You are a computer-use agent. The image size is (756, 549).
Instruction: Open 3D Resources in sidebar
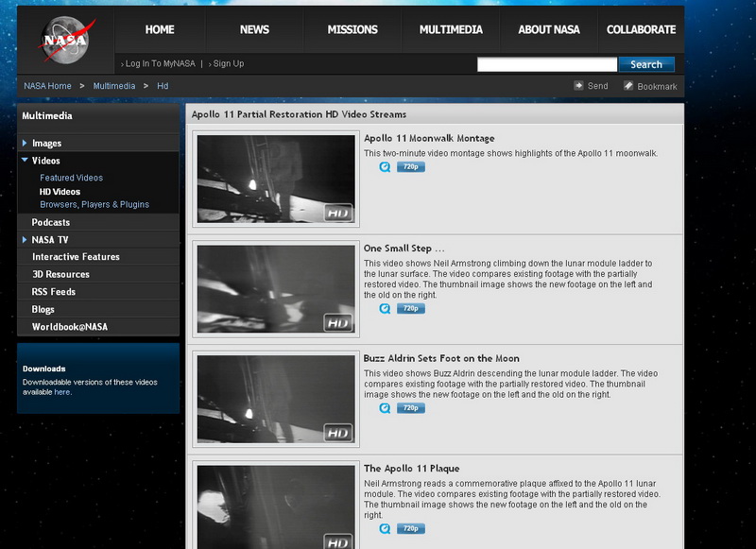(60, 274)
